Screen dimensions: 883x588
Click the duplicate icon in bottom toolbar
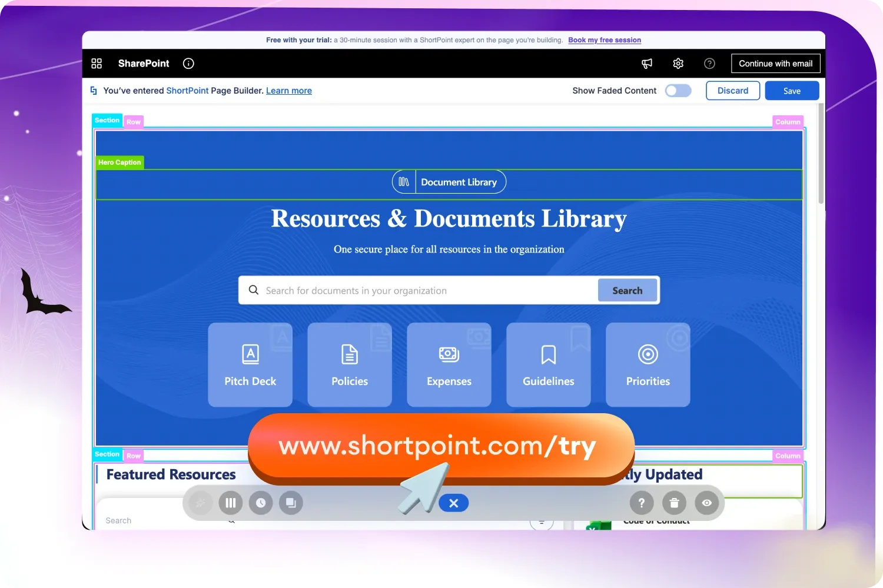tap(291, 503)
